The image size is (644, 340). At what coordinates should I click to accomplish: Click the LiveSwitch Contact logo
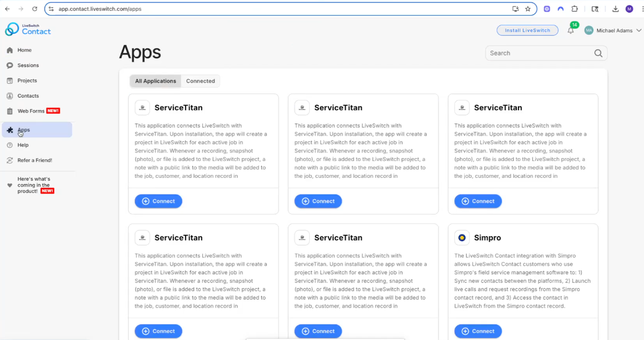click(x=28, y=29)
